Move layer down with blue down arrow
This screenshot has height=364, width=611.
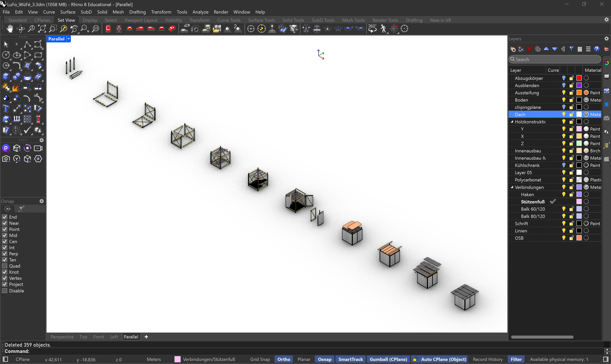(555, 49)
